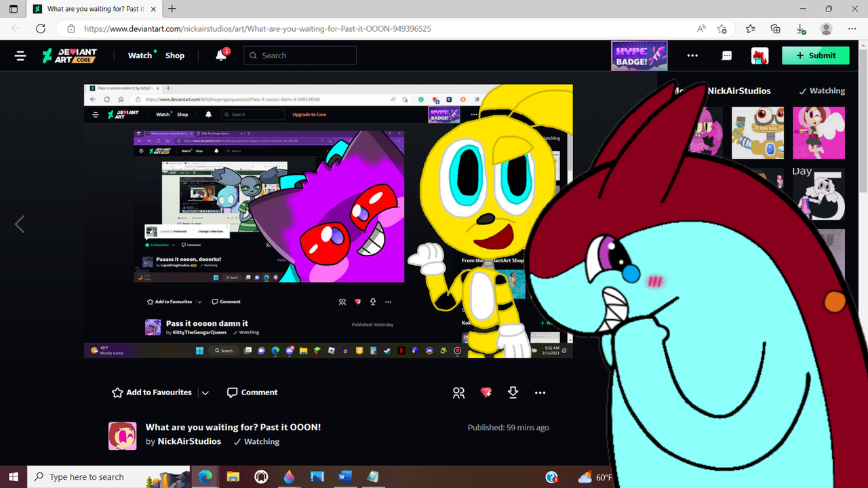Open File Explorer from the taskbar
Screen dimensions: 868x488
pos(233,477)
